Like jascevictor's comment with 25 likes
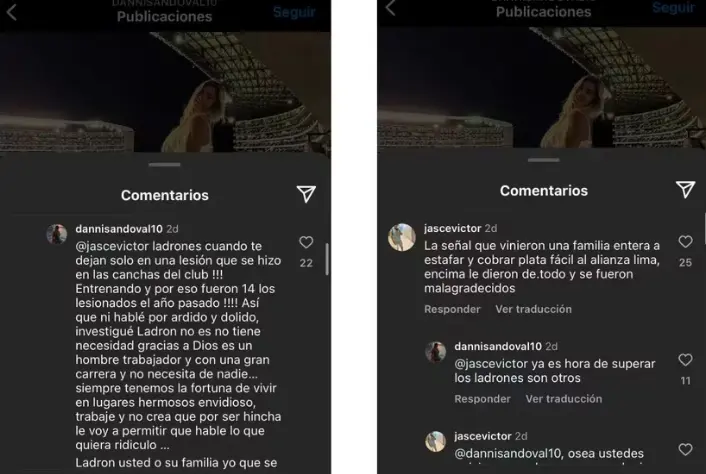The image size is (706, 474). pyautogui.click(x=685, y=242)
